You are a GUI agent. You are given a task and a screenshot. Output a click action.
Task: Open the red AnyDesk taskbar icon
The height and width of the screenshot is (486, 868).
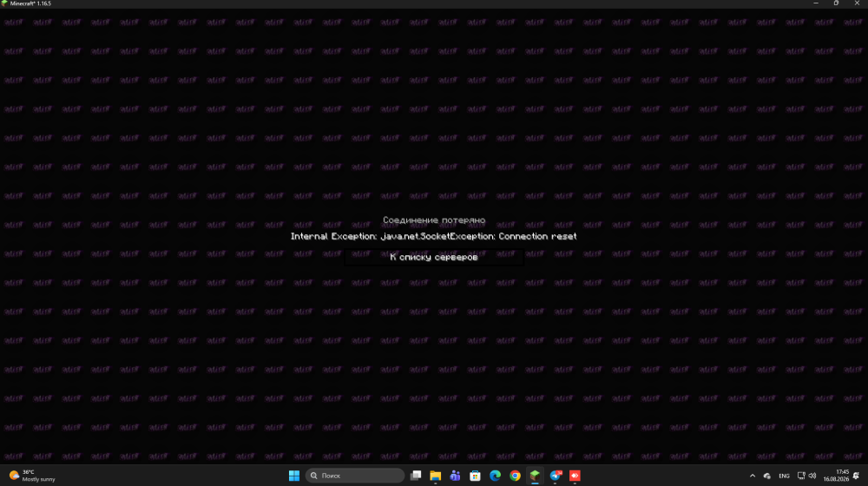(x=575, y=476)
